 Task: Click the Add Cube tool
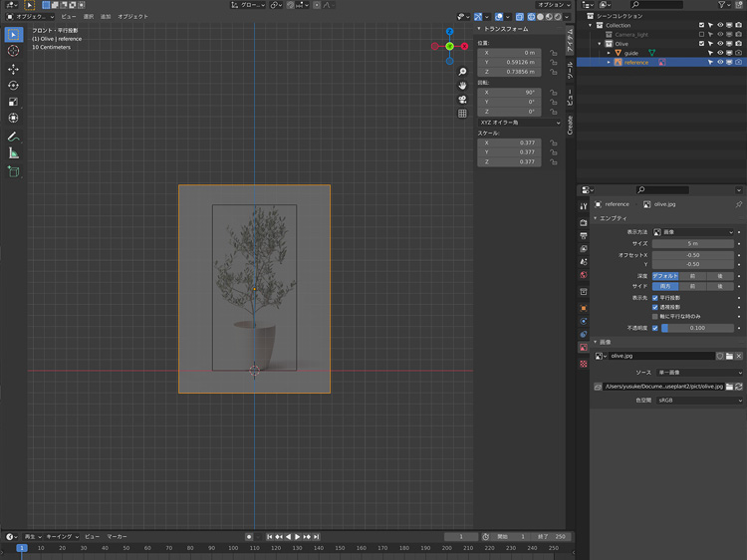(x=13, y=171)
